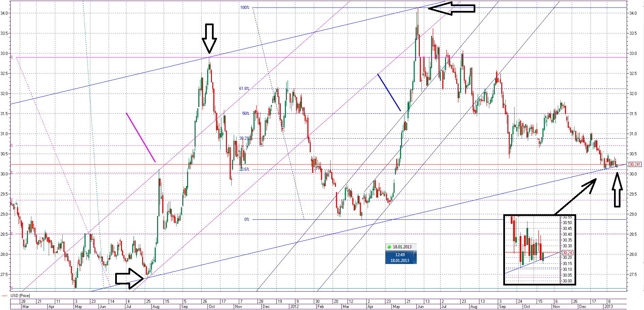This screenshot has height=310, width=644.
Task: Click the 33.0 label on the left price axis
Action: [x=4, y=53]
